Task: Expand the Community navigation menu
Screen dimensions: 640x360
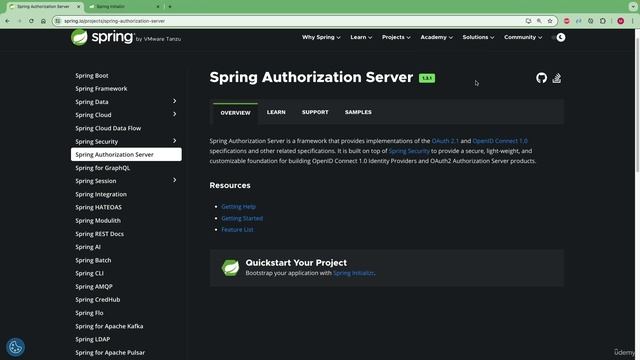Action: (x=523, y=37)
